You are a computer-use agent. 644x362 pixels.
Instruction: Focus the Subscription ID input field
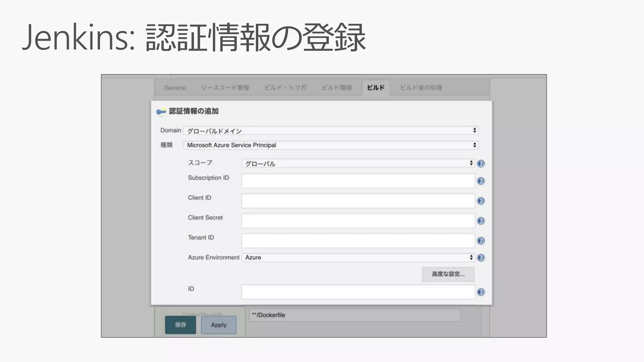tap(358, 181)
